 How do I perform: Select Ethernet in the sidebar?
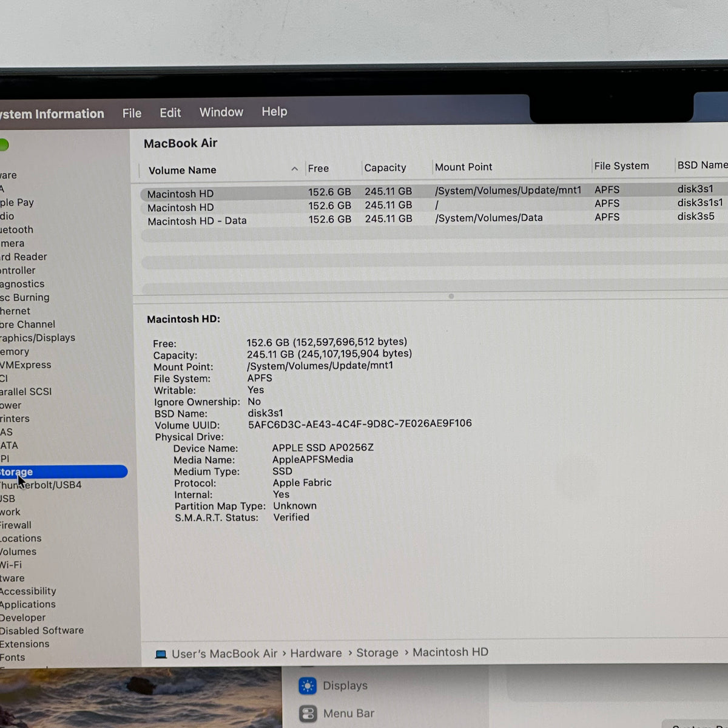click(15, 311)
